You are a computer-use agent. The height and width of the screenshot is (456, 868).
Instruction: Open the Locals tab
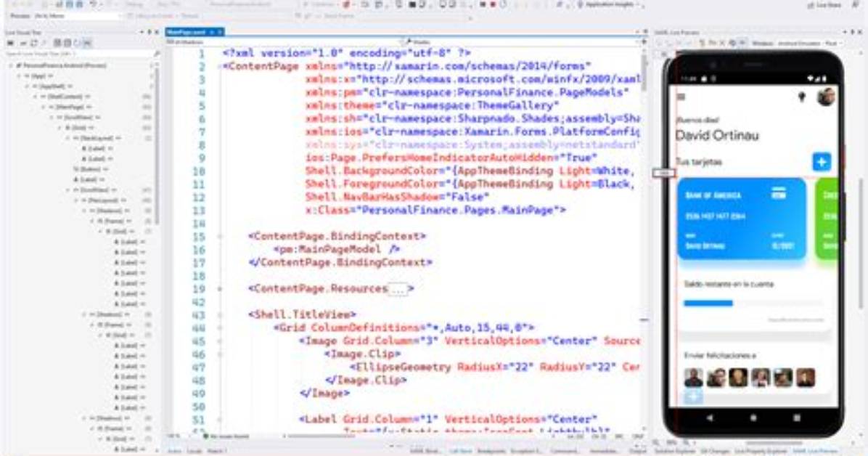tap(195, 451)
